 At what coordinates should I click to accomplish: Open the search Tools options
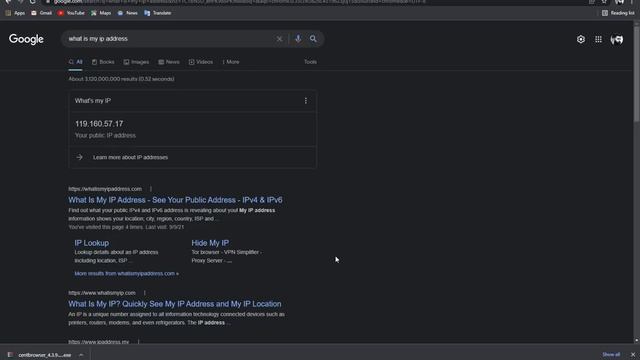(x=310, y=62)
